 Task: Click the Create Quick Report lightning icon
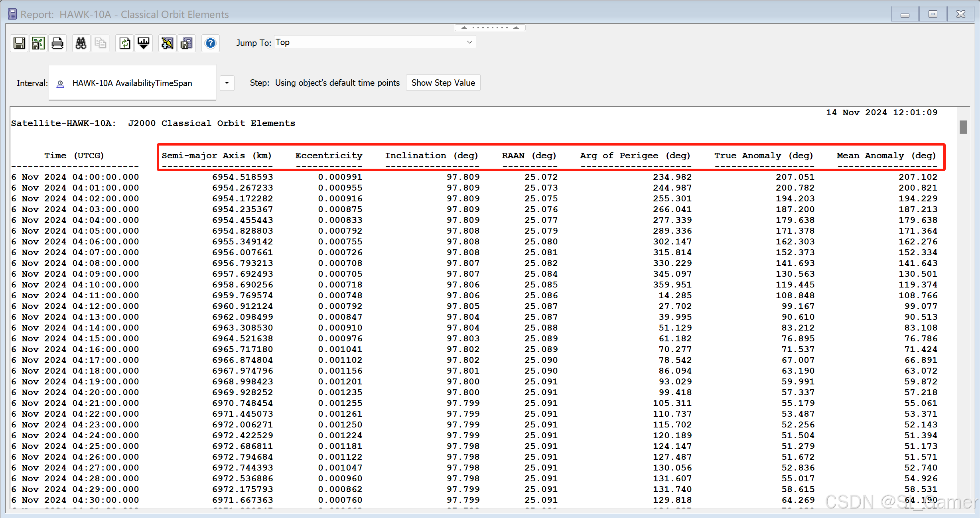click(168, 43)
